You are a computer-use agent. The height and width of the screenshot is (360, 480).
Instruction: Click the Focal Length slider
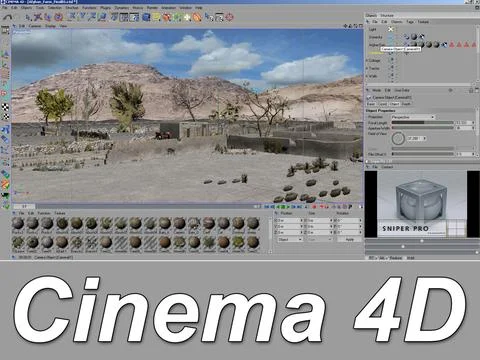[x=422, y=123]
